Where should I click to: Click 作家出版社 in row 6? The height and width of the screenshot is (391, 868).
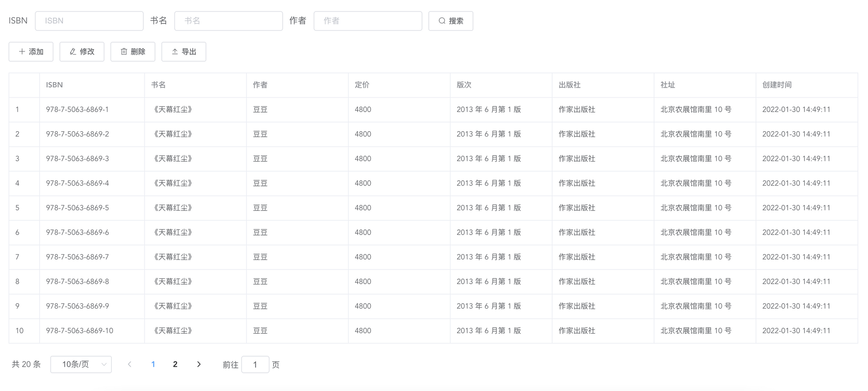pos(577,233)
